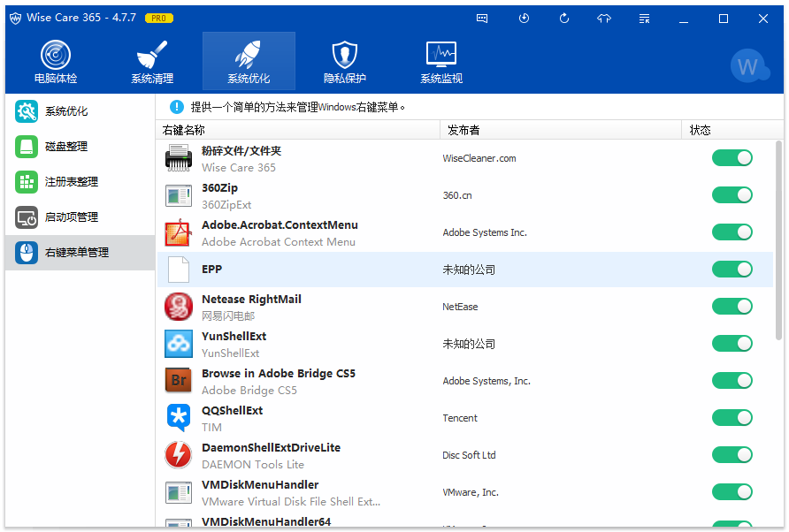Toggle off the 360Zip switch
This screenshot has width=789, height=532.
732,195
